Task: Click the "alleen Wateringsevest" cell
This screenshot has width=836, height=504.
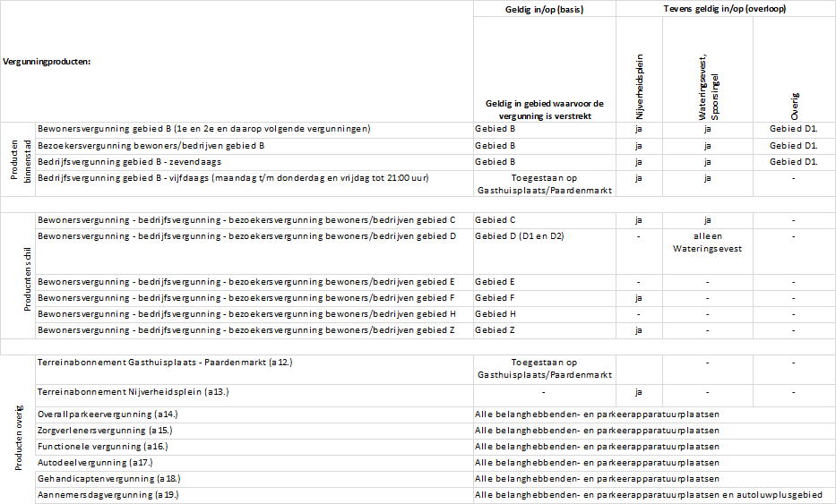Action: 707,242
